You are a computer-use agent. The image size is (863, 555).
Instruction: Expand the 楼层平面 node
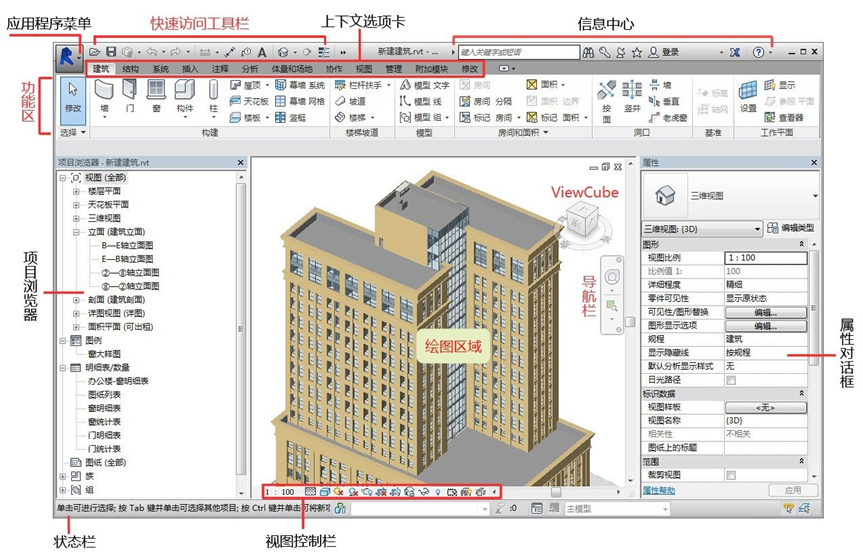pos(76,192)
